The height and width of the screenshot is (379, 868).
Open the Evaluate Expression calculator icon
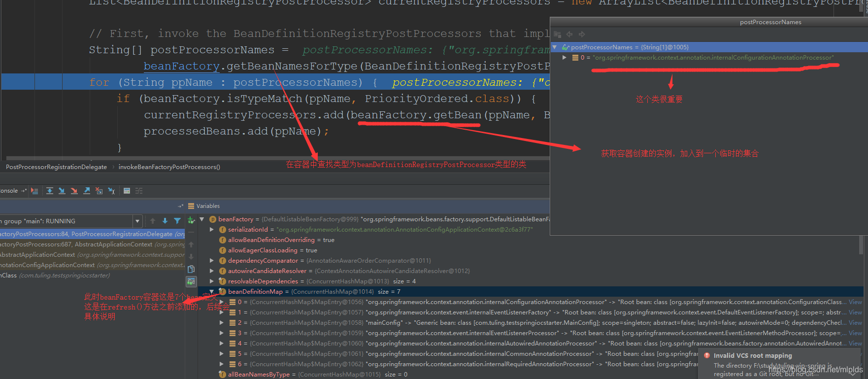[127, 191]
